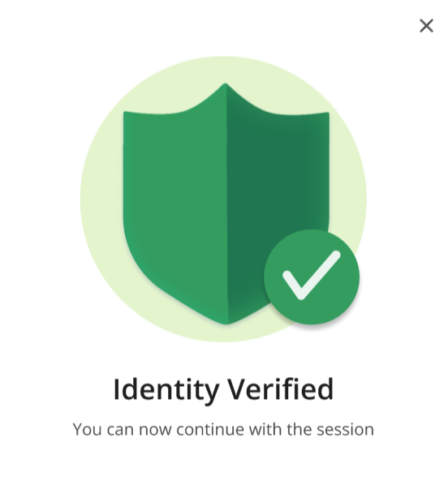Click the "You can now continue" message
This screenshot has height=485, width=448.
coord(223,429)
